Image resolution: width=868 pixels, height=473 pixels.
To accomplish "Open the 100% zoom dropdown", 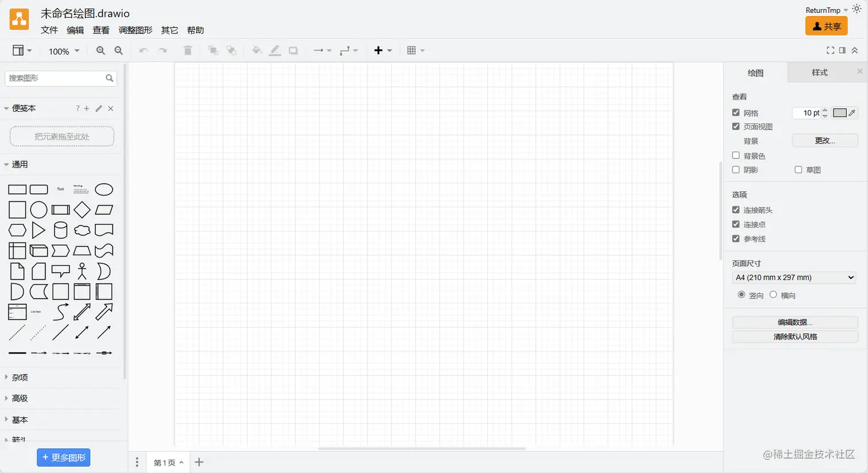I will click(x=64, y=51).
